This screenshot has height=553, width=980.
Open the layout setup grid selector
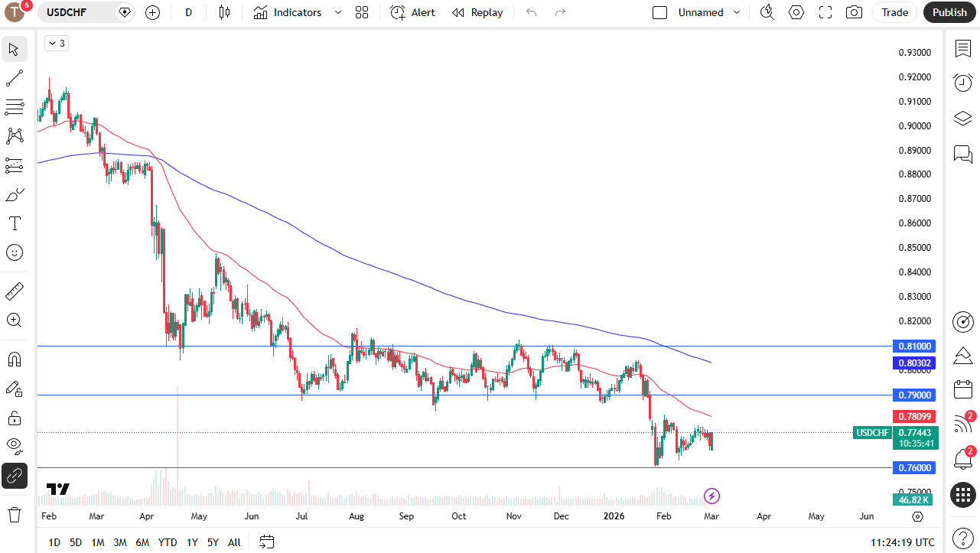point(362,12)
